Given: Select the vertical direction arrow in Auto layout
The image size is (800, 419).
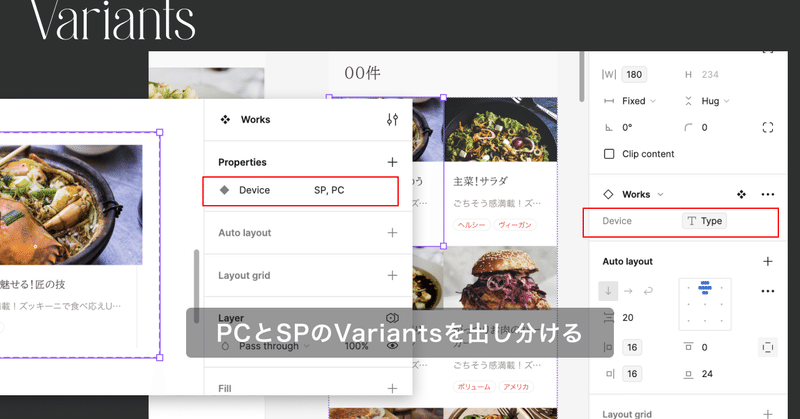Looking at the screenshot, I should pos(608,291).
